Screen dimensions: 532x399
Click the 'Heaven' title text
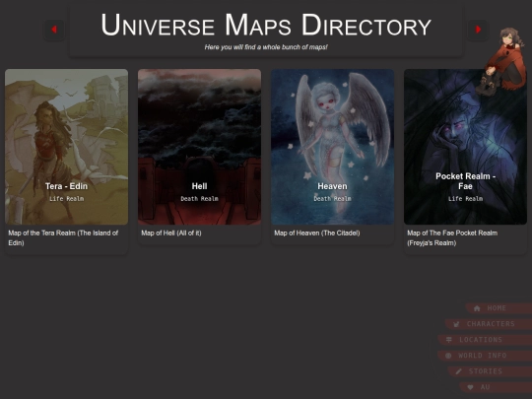click(333, 186)
